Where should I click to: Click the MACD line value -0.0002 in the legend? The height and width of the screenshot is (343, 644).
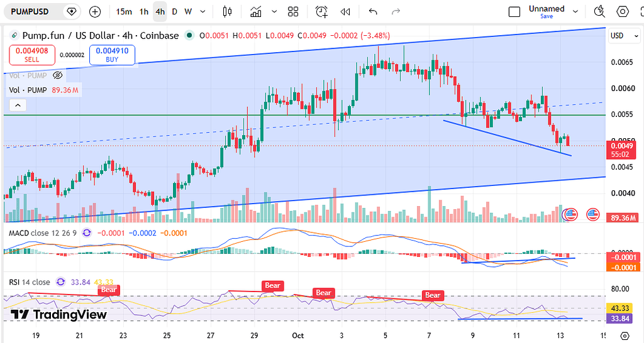(x=143, y=233)
